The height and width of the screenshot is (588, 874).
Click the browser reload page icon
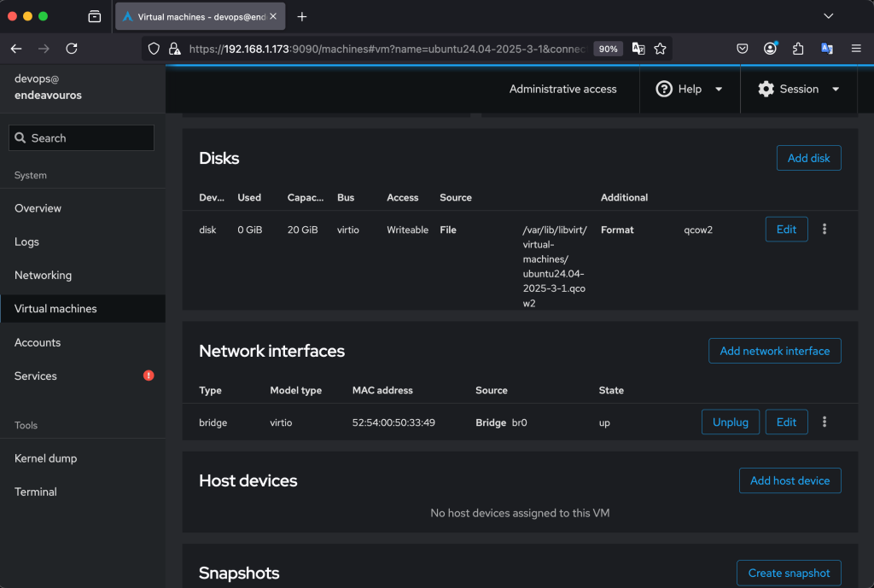coord(72,49)
